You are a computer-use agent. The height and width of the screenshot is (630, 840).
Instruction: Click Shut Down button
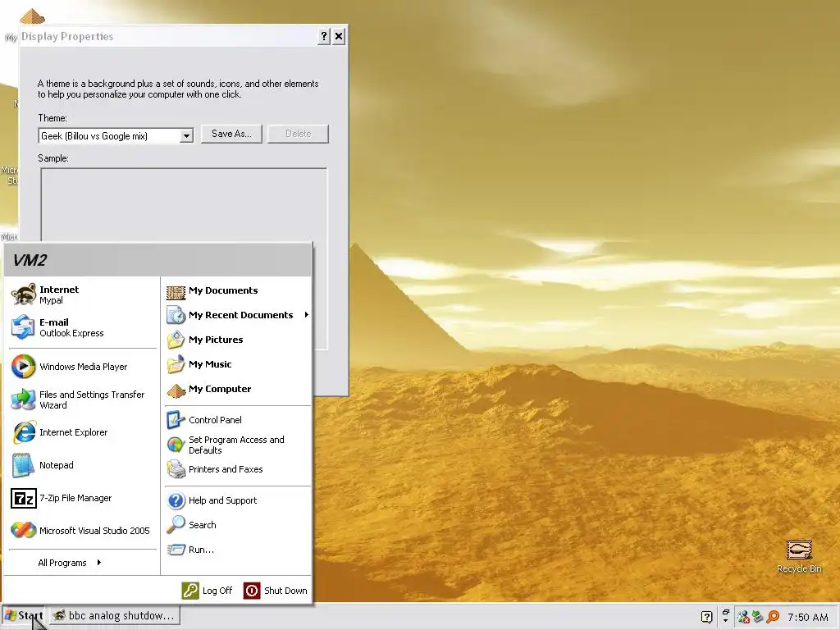click(276, 591)
